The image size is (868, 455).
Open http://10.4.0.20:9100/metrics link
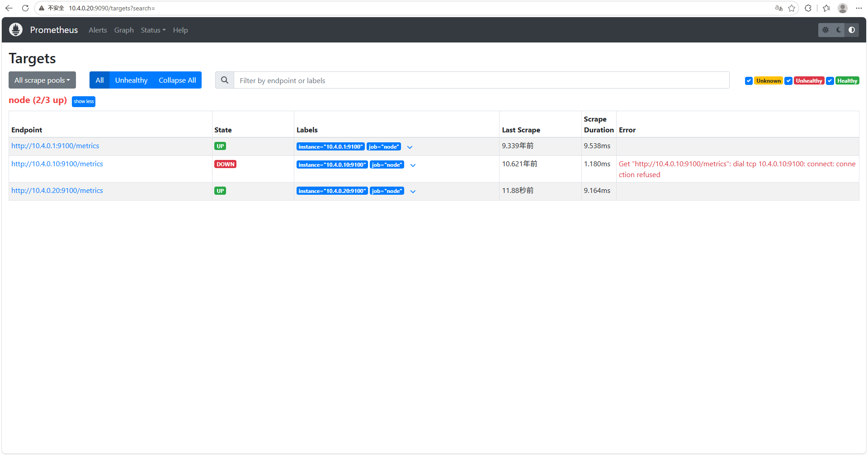pos(57,191)
